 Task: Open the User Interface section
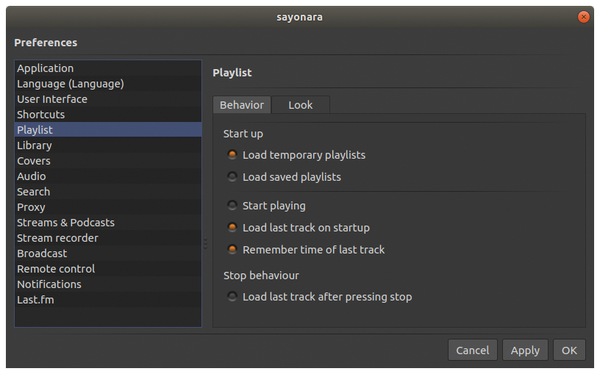pos(108,99)
